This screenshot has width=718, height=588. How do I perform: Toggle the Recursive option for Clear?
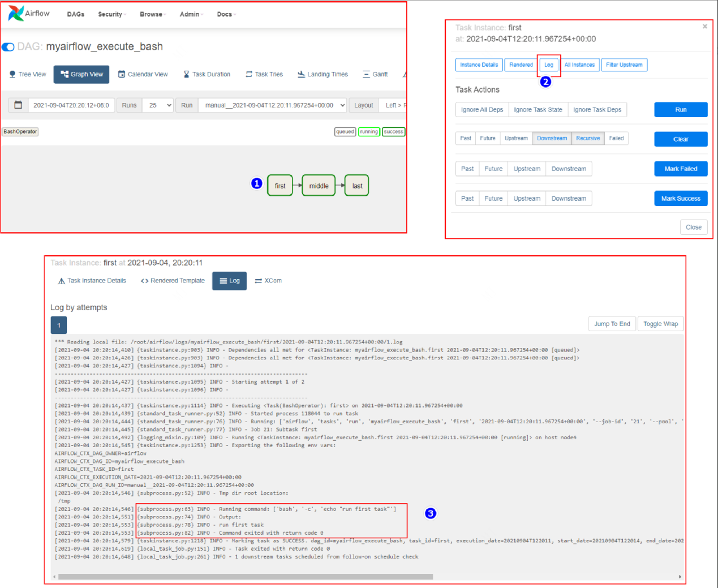pos(588,138)
